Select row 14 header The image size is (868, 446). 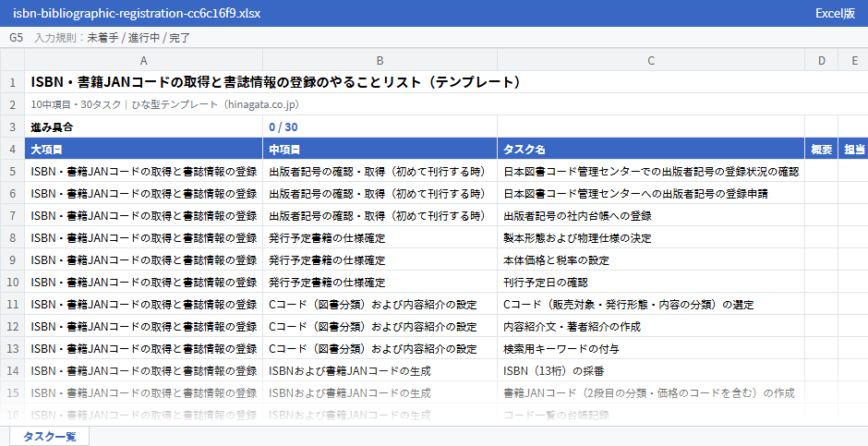tap(12, 370)
